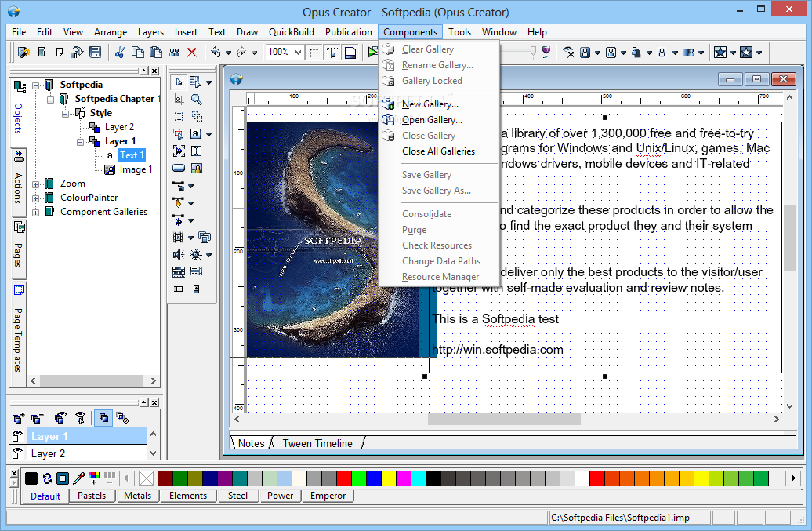The image size is (812, 531).
Task: Select the magnifier Zoom tool
Action: coord(196,99)
